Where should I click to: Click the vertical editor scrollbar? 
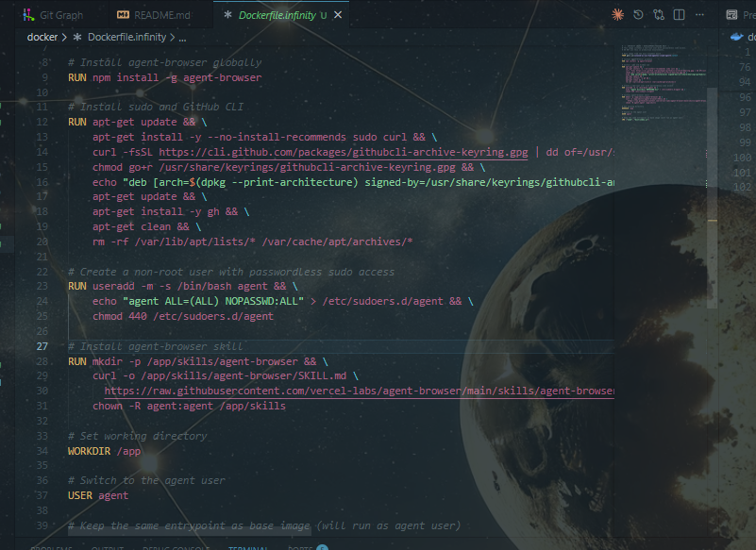(x=713, y=197)
